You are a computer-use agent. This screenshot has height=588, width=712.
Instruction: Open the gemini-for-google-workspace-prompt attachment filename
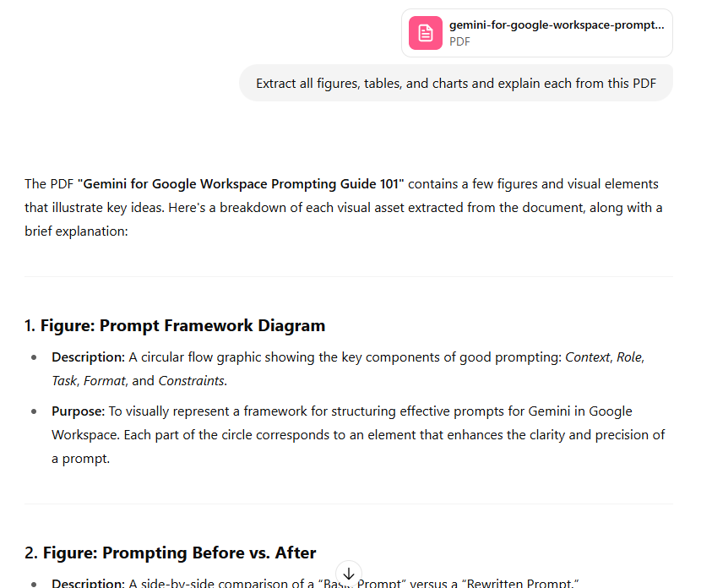coord(556,25)
